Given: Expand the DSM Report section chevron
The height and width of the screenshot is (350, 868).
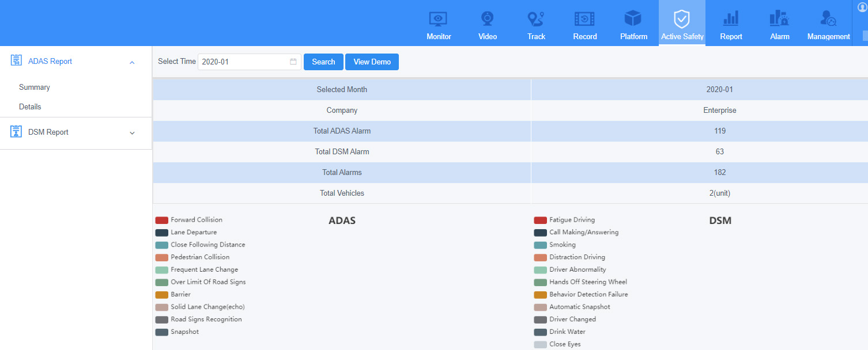Looking at the screenshot, I should point(132,133).
